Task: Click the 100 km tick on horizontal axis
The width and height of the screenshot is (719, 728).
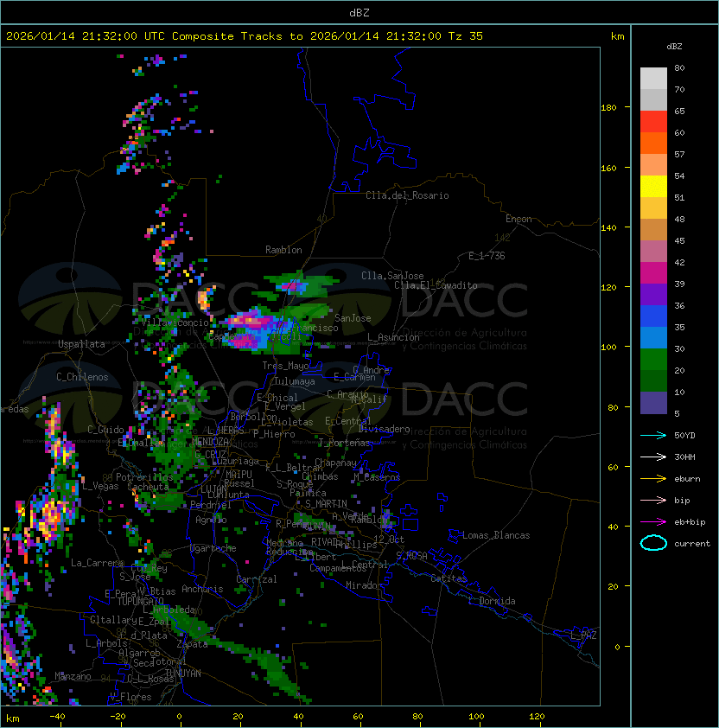Action: tap(476, 717)
